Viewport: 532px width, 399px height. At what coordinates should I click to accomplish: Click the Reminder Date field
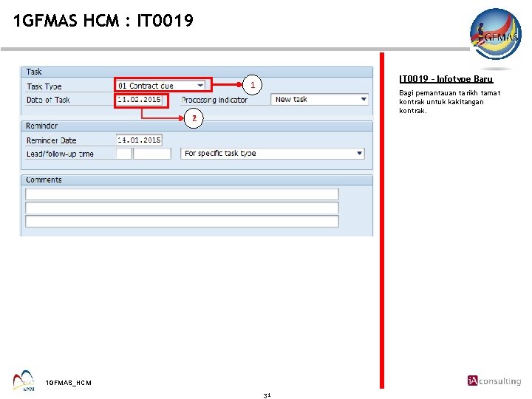pyautogui.click(x=139, y=140)
